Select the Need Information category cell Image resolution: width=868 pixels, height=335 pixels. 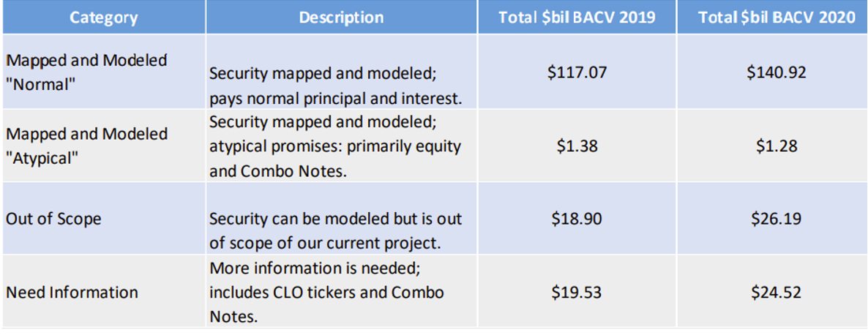coord(72,292)
